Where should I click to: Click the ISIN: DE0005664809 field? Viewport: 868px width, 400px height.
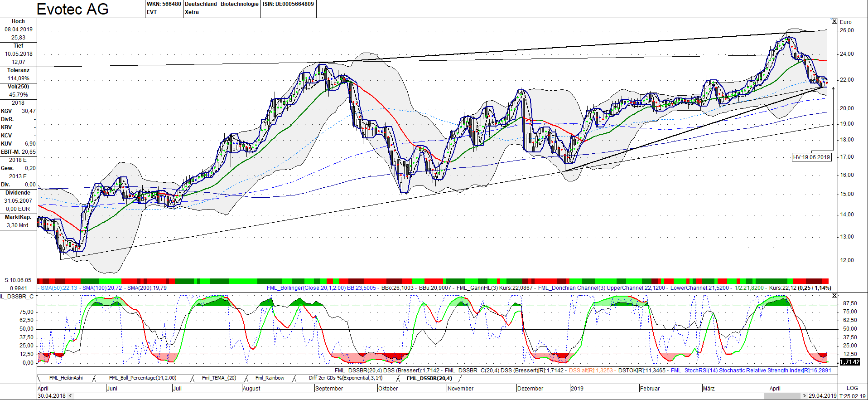(288, 4)
